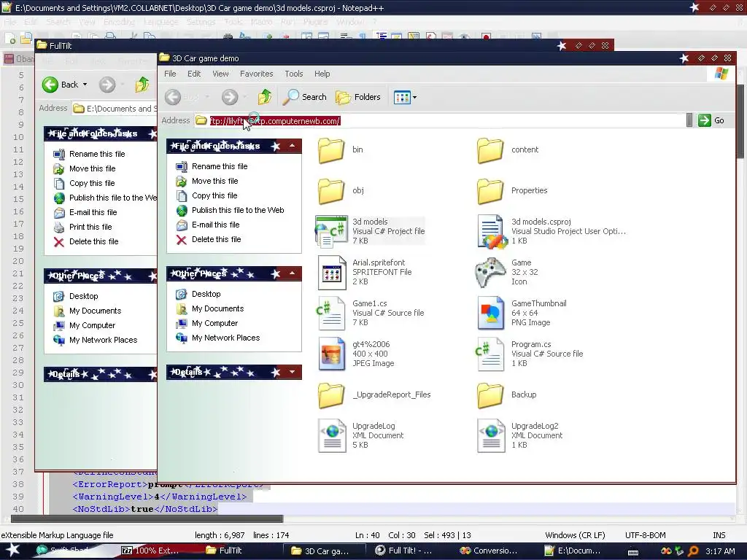Select the 3d models C# Project file
The image size is (747, 560).
(x=370, y=231)
